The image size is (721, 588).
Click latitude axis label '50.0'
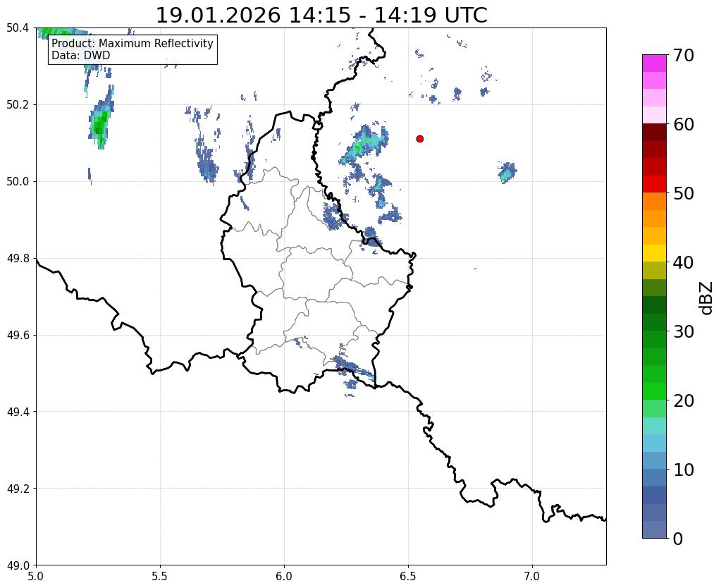coord(18,182)
